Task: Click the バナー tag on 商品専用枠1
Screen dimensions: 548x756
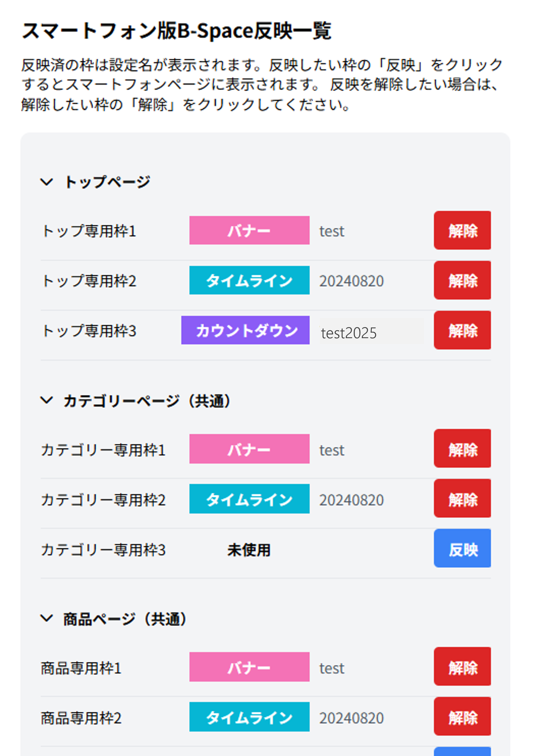Action: pos(249,667)
